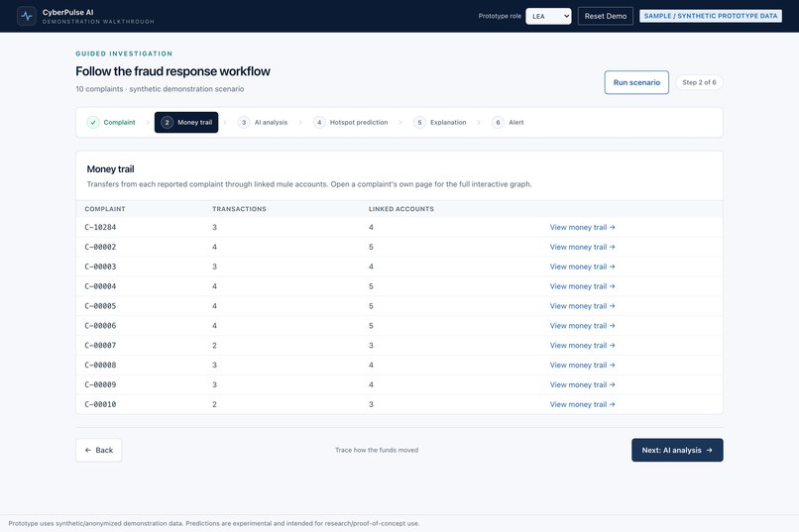Click the COMPLAINT column header
This screenshot has width=799, height=532.
[x=105, y=209]
